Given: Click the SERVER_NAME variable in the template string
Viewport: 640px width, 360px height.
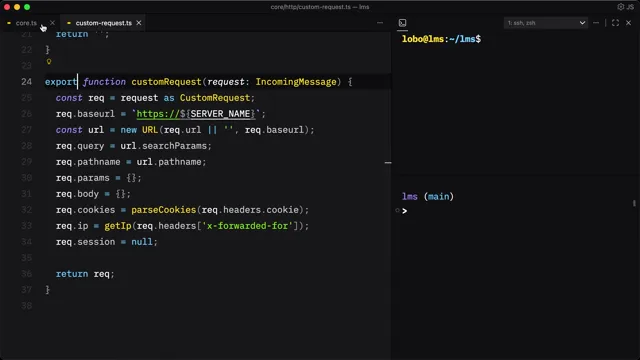Looking at the screenshot, I should click(x=220, y=114).
